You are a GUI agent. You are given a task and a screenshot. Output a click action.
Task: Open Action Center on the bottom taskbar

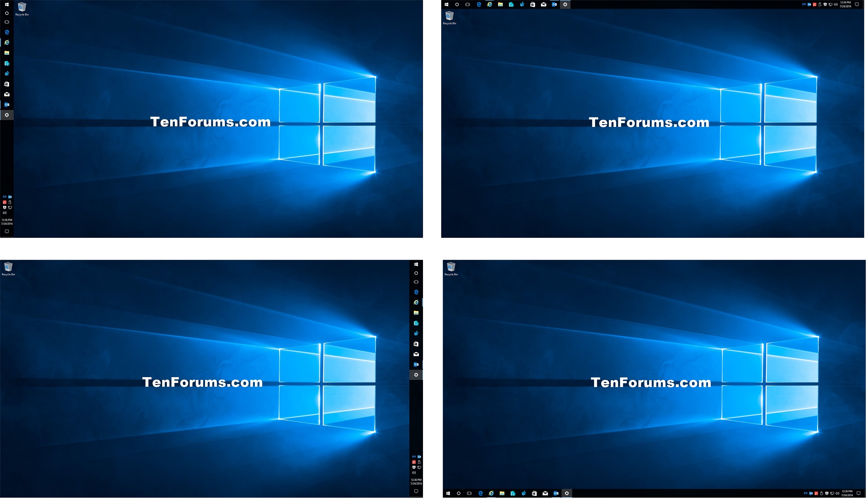(x=858, y=493)
